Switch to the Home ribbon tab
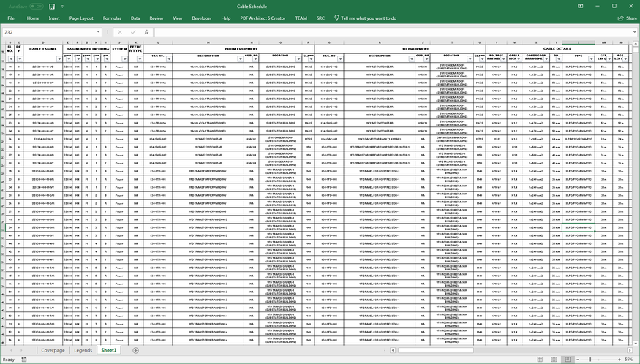 coord(33,18)
